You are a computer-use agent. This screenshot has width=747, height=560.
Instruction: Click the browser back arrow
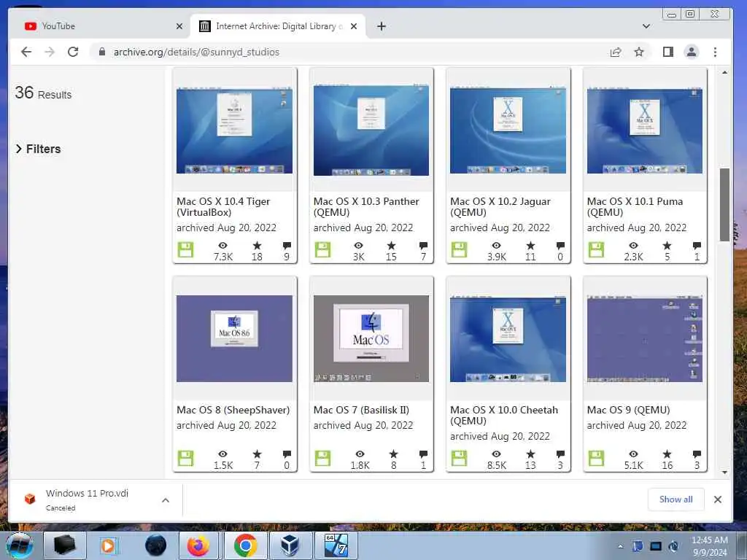[x=26, y=52]
